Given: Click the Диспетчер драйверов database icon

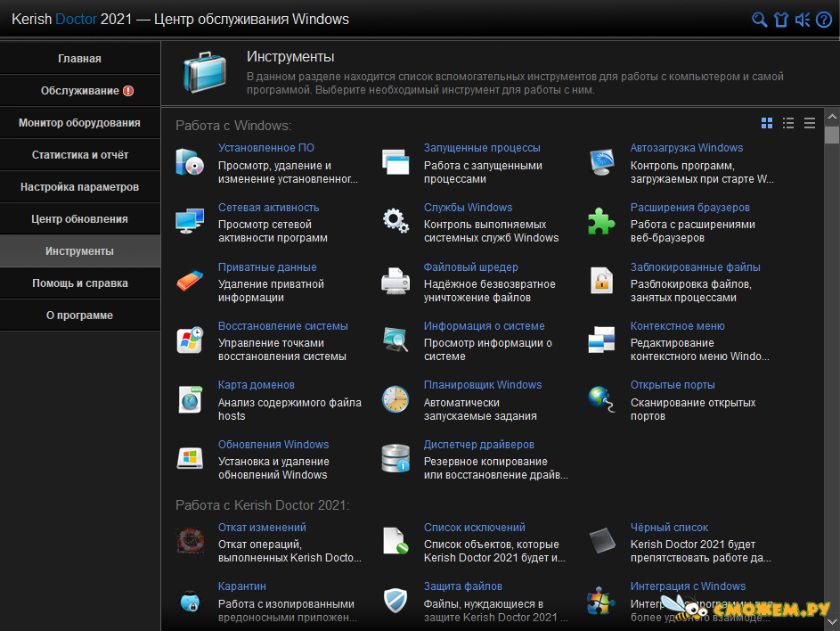Looking at the screenshot, I should pyautogui.click(x=396, y=458).
